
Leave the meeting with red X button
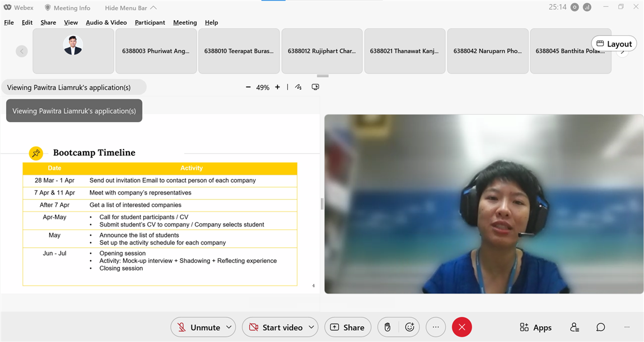click(461, 327)
